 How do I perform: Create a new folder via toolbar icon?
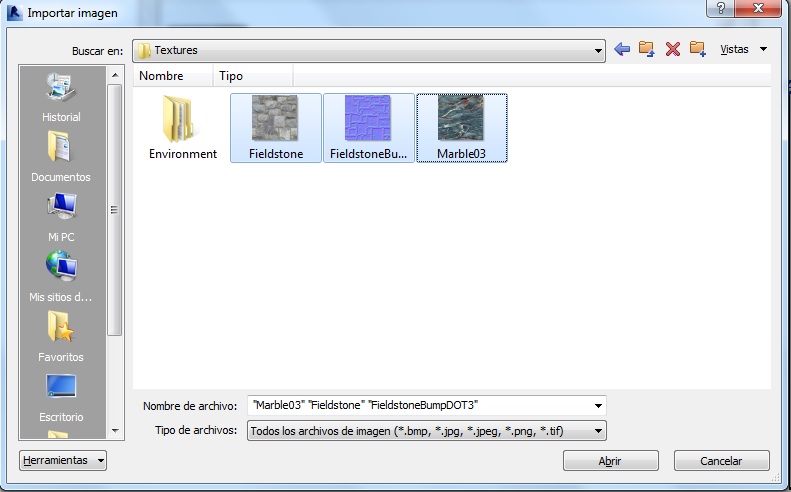tap(697, 49)
